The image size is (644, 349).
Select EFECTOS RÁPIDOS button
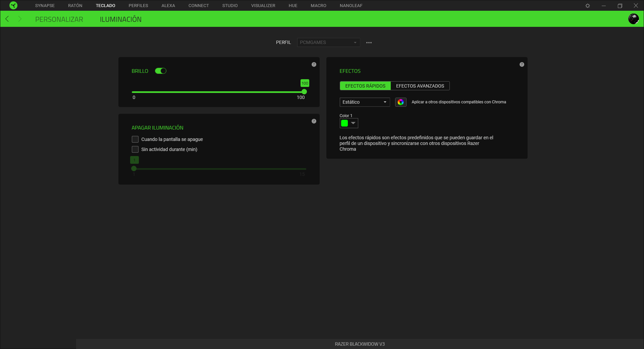[365, 86]
